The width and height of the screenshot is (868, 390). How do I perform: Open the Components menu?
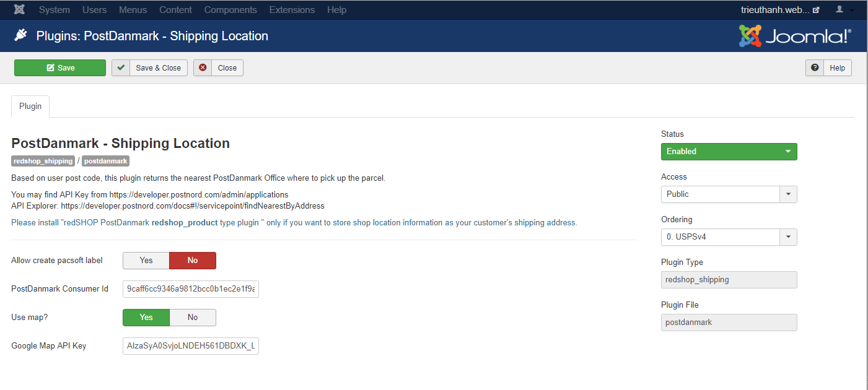click(x=230, y=10)
